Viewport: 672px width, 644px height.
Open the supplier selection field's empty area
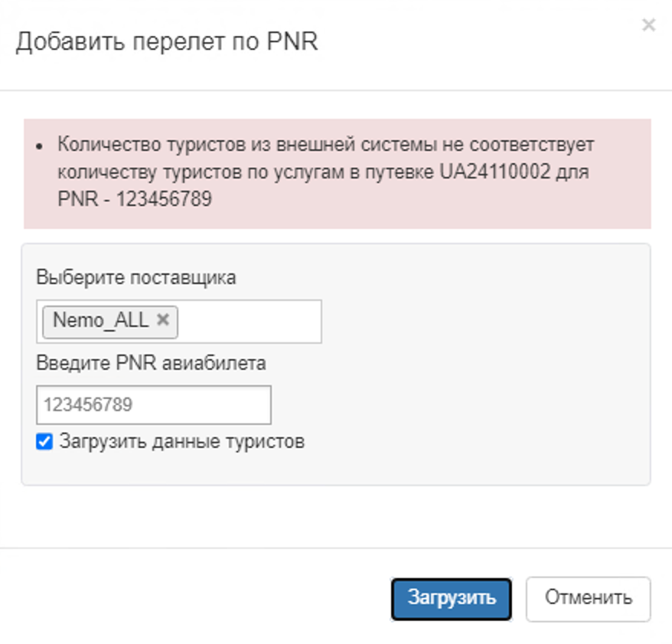[x=249, y=322]
